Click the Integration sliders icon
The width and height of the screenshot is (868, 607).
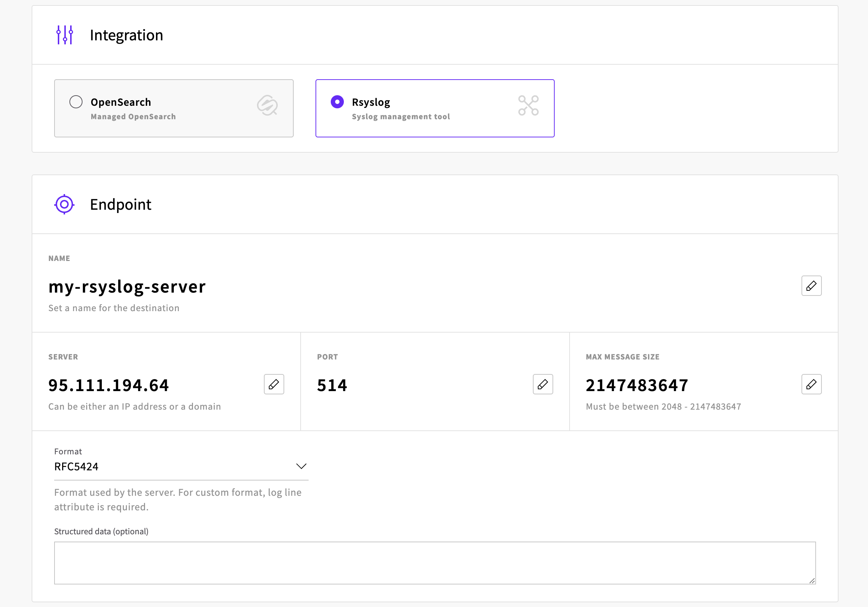[x=65, y=35]
